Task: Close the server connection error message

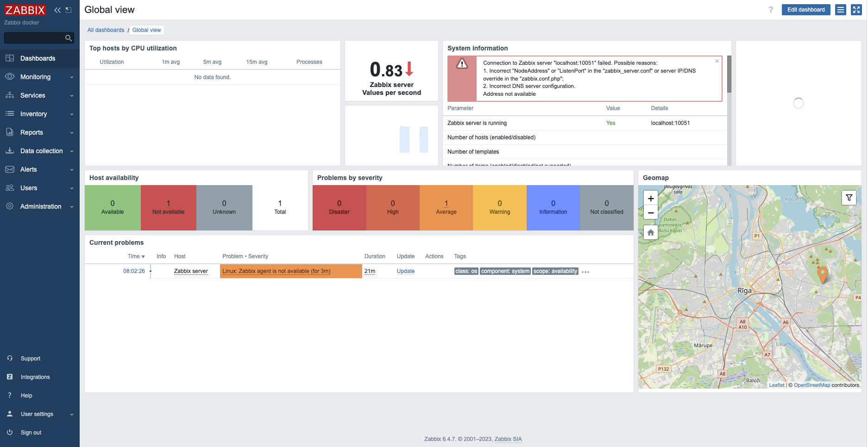Action: (x=717, y=61)
